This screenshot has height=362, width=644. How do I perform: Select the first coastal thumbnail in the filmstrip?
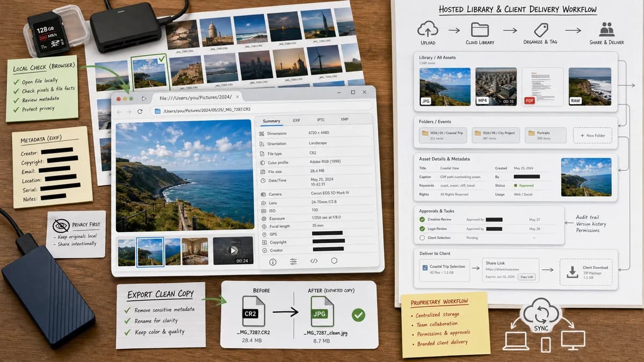(x=126, y=252)
